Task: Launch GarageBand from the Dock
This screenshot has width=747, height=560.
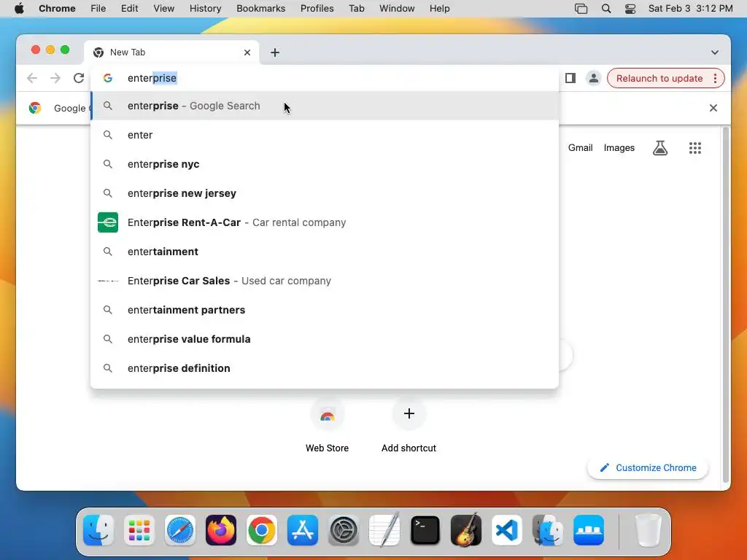Action: coord(466,530)
